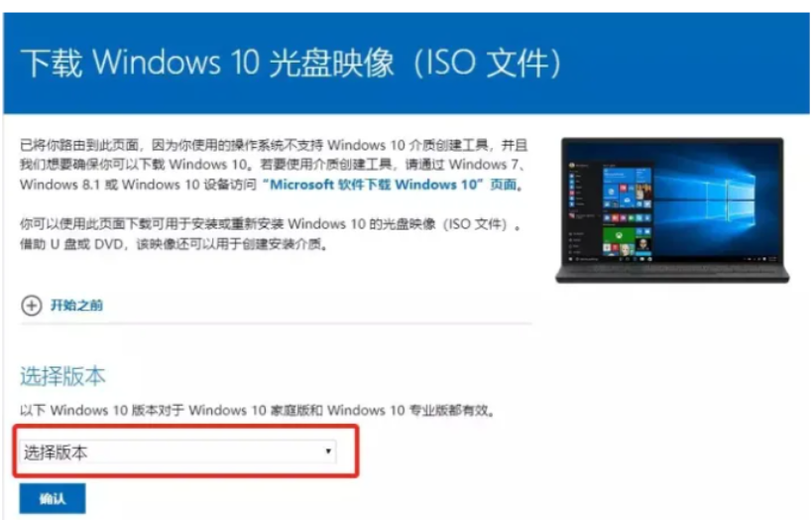Click the green Xbox tile in laptop image
Image resolution: width=812 pixels, height=520 pixels.
619,235
